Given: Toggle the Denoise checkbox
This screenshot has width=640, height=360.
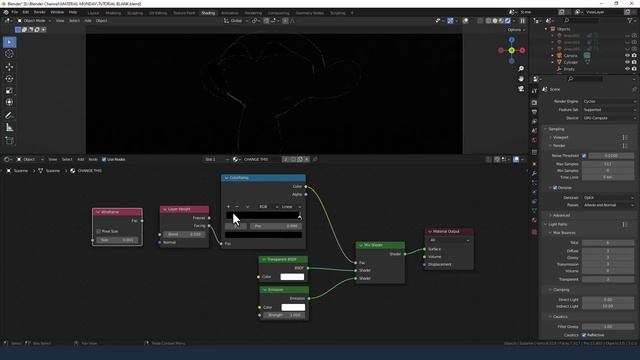Looking at the screenshot, I should [555, 188].
